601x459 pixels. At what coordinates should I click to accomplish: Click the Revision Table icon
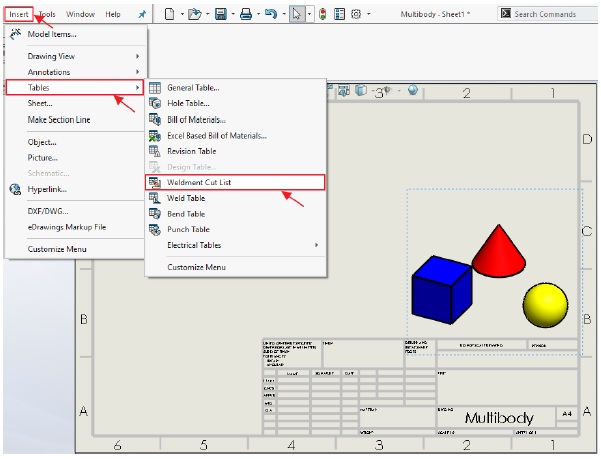[x=155, y=151]
